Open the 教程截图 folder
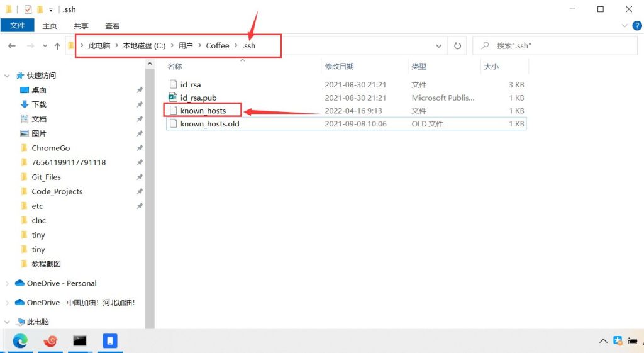Screen dimensions: 644x353 [x=46, y=264]
